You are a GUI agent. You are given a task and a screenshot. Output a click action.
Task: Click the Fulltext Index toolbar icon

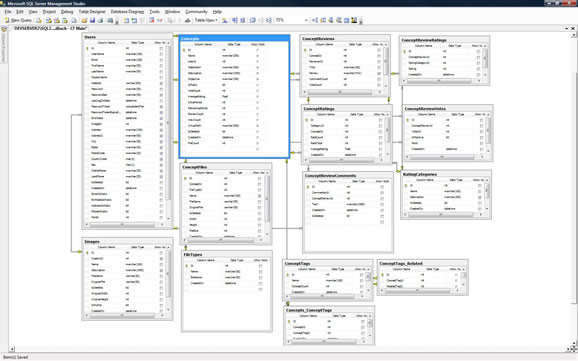pyautogui.click(x=331, y=20)
